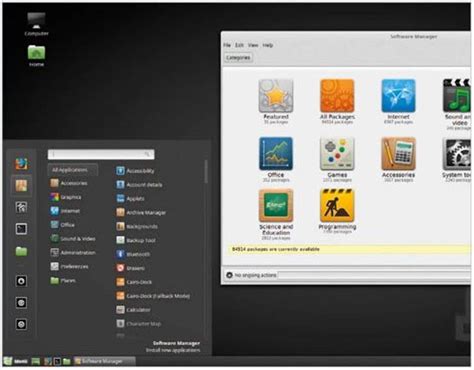Open the Programming software category
This screenshot has width=474, height=370.
(x=337, y=211)
